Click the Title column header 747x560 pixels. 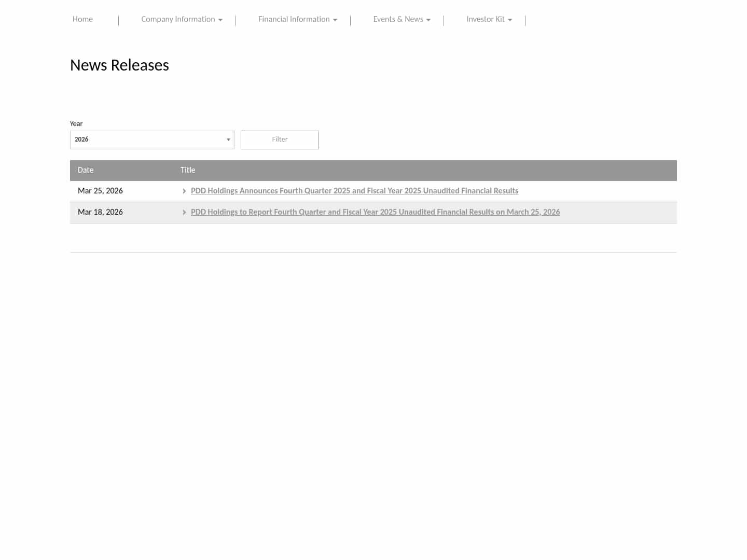tap(188, 170)
